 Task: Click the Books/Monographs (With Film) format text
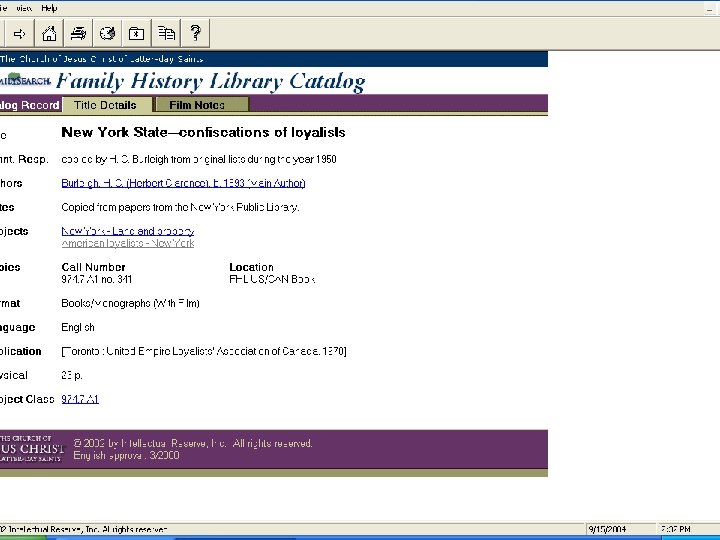point(130,303)
